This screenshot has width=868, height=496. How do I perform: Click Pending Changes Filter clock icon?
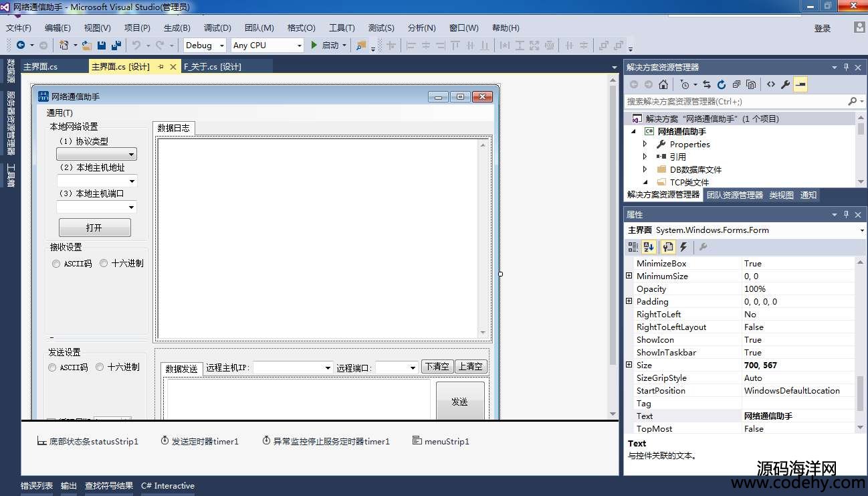coord(684,84)
